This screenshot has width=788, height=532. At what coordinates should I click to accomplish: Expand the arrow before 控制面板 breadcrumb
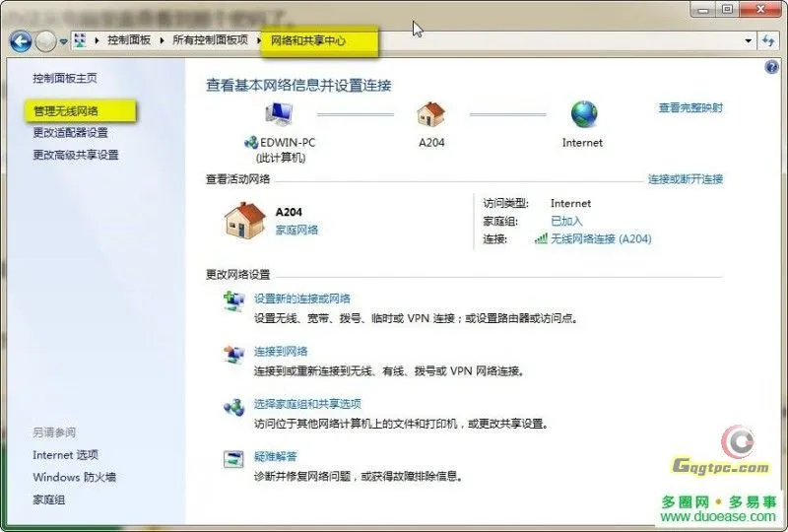click(97, 40)
